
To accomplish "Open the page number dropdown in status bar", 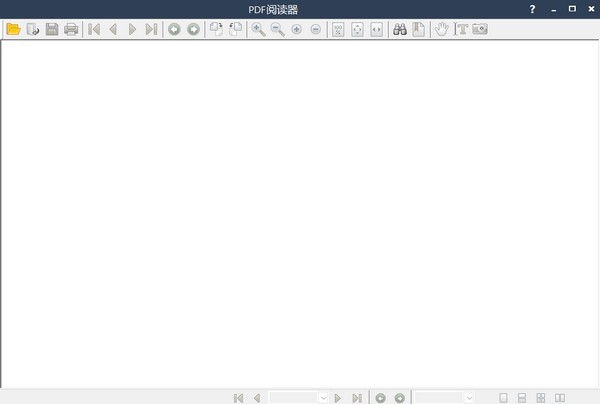I will (x=323, y=398).
